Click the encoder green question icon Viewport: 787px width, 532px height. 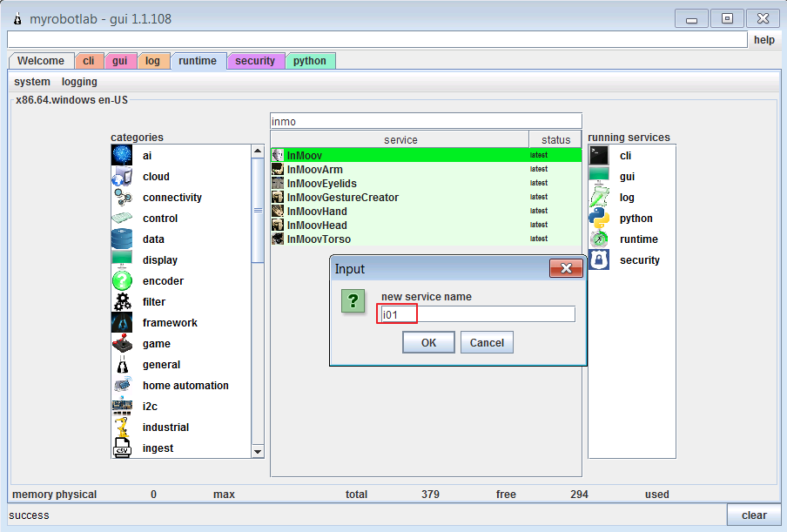tap(122, 281)
